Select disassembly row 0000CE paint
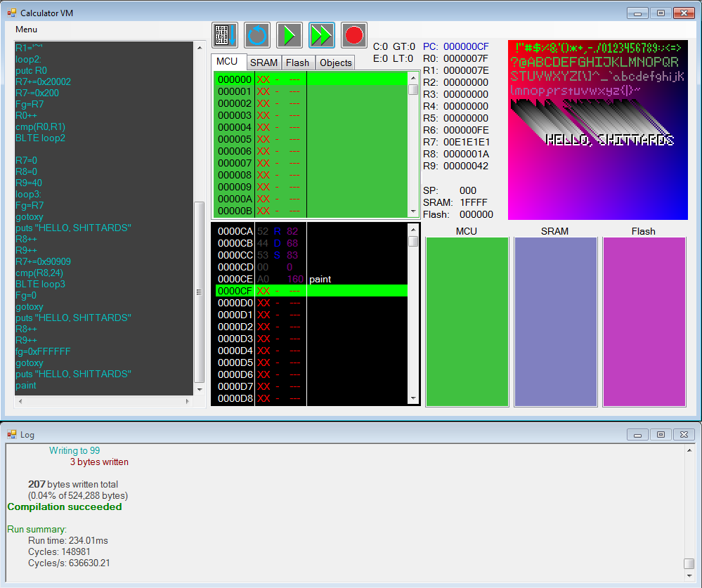Image resolution: width=702 pixels, height=588 pixels. coord(311,279)
